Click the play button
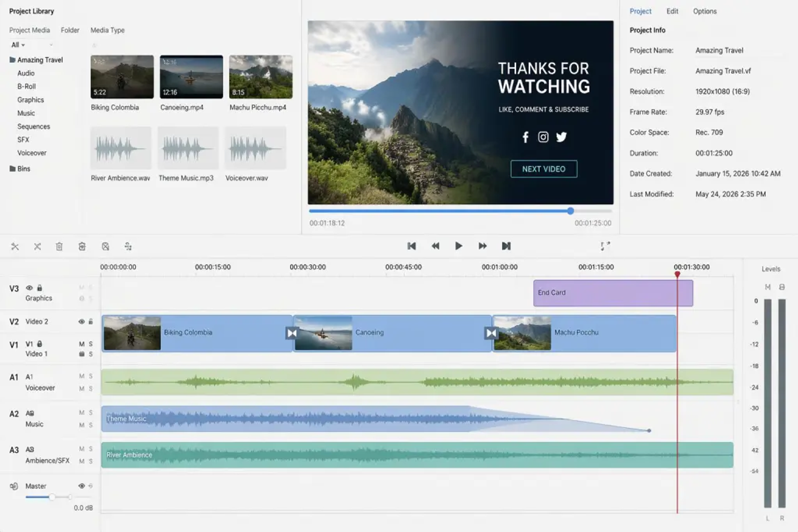The image size is (798, 532). [458, 246]
